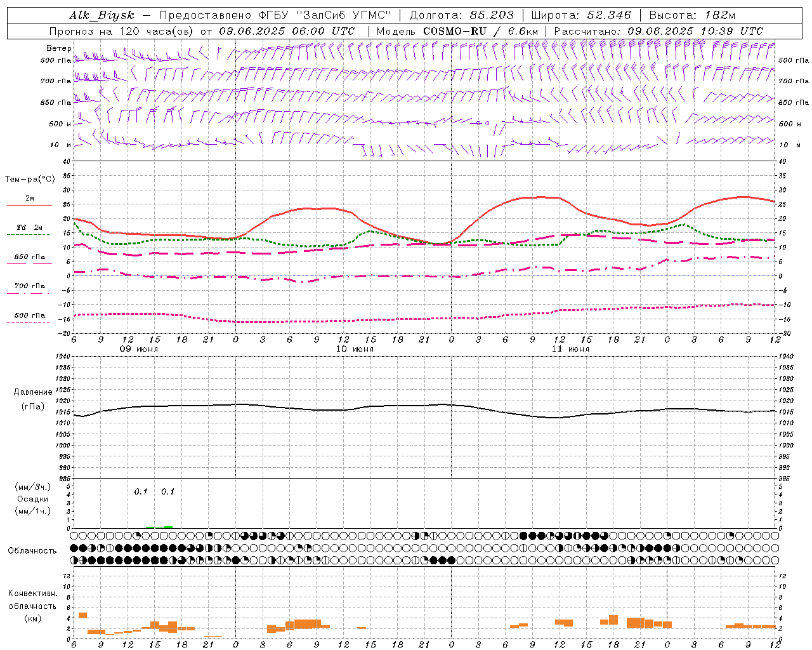Click the Td 2м dew point legend label
This screenshot has height=650, width=812.
(x=29, y=227)
